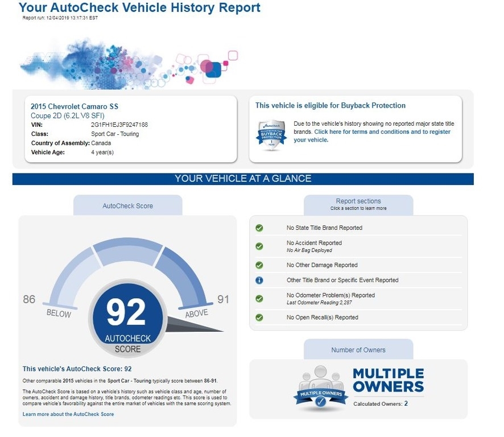The image size is (504, 437).
Task: Click the Multiple Owners badge graphic
Action: click(320, 389)
